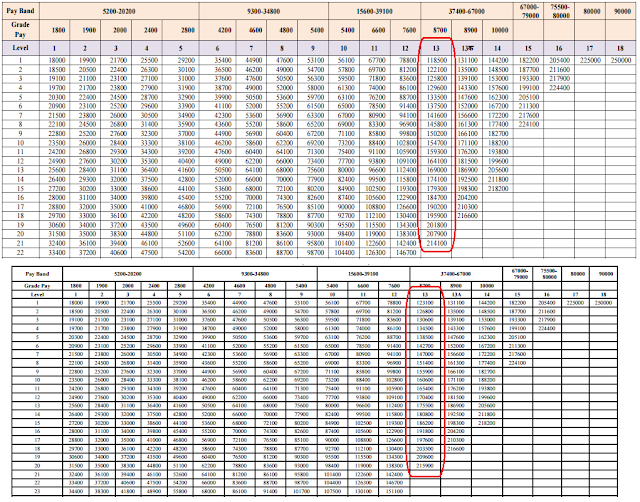This screenshot has width=640, height=502.
Task: Select the 133500 pay cell
Action: click(x=437, y=97)
